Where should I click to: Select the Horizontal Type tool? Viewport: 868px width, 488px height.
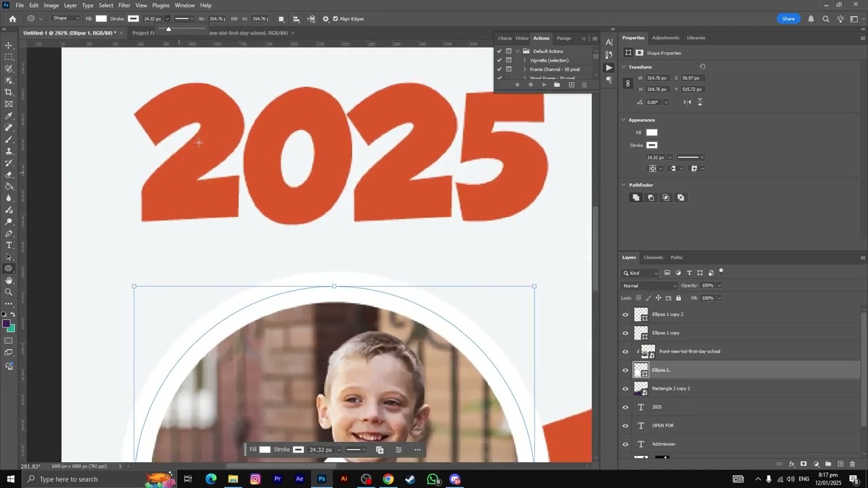pos(9,245)
